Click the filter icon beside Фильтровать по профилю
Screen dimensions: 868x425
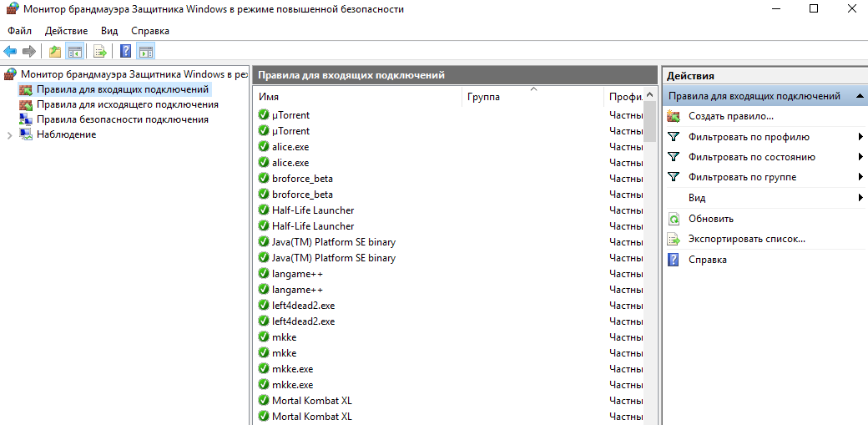point(674,137)
